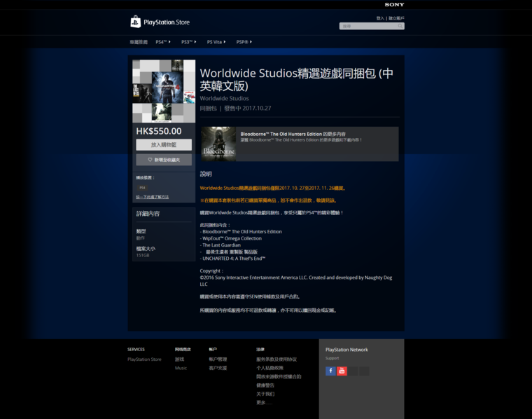The width and height of the screenshot is (532, 419).
Task: Click footer 关于我们 link
Action: [x=265, y=394]
